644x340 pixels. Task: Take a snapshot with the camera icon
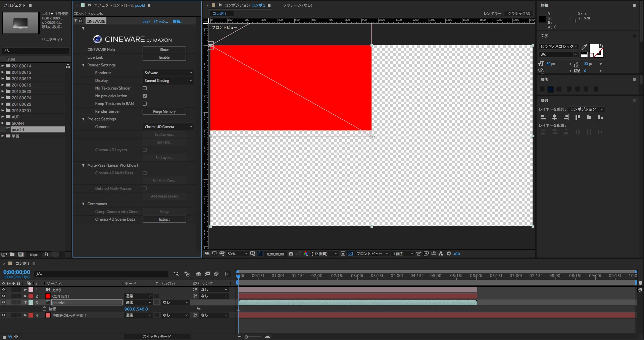point(291,254)
